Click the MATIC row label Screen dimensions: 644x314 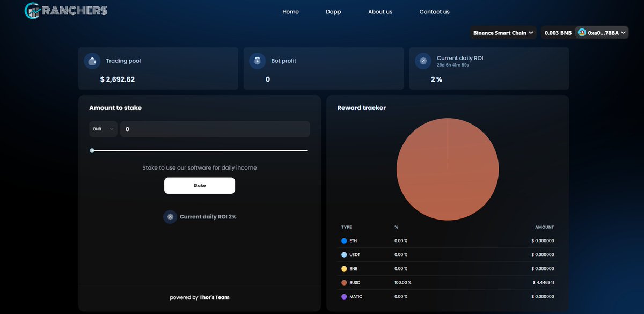(356, 296)
